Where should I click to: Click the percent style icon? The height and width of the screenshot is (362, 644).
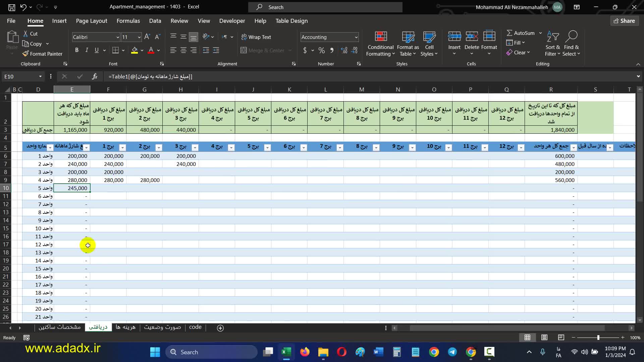[321, 50]
